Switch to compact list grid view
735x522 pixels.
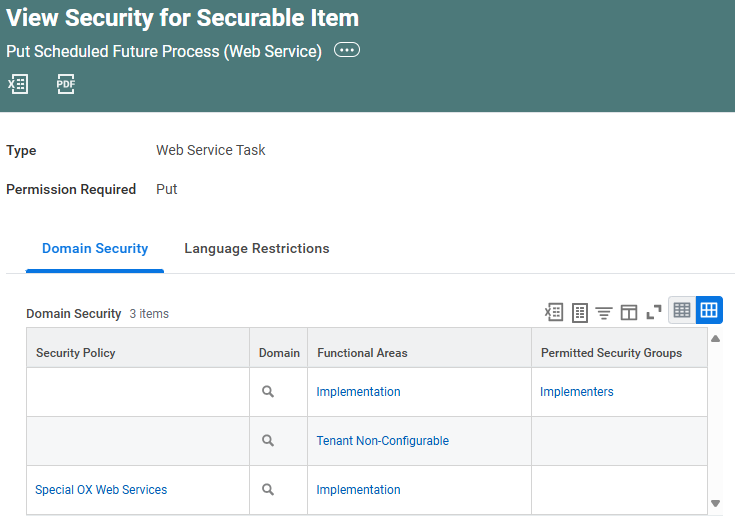coord(682,311)
